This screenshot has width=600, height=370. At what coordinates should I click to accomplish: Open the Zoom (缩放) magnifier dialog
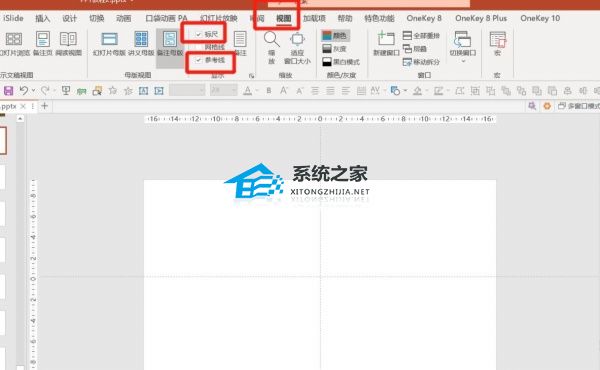coord(271,48)
